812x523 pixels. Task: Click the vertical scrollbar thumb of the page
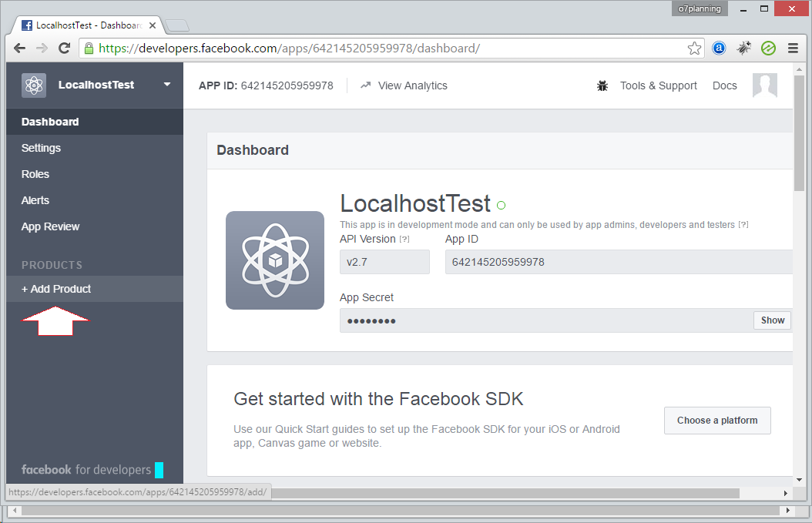point(799,133)
